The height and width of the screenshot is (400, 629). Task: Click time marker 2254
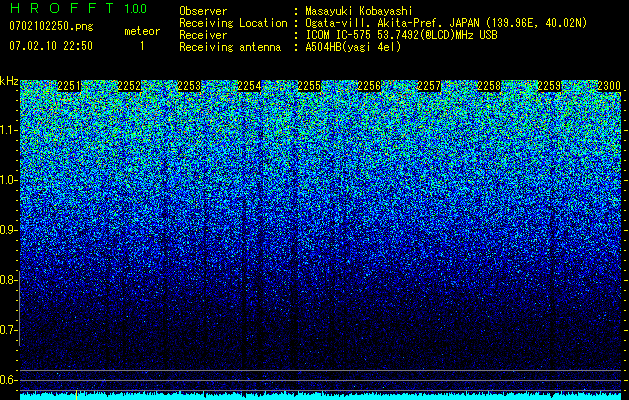[x=249, y=86]
